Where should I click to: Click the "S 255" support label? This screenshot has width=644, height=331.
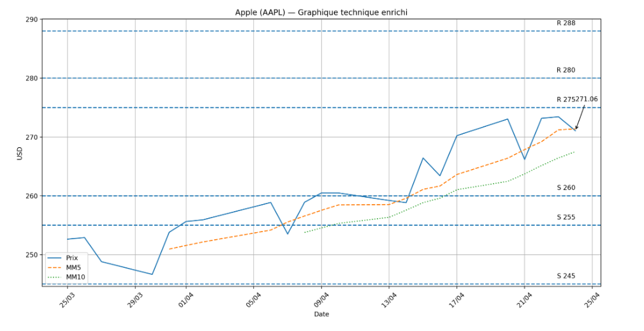coord(566,217)
